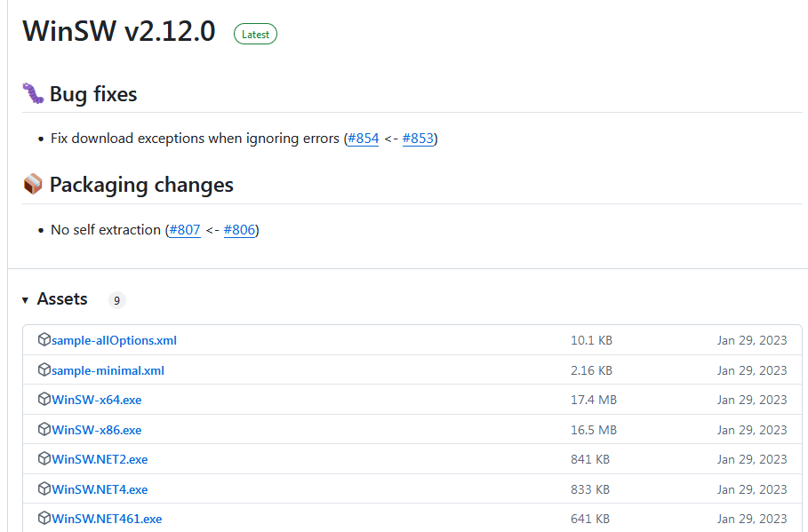Click the Jan 29, 2023 date for sample-allOptions.xml

click(x=752, y=340)
